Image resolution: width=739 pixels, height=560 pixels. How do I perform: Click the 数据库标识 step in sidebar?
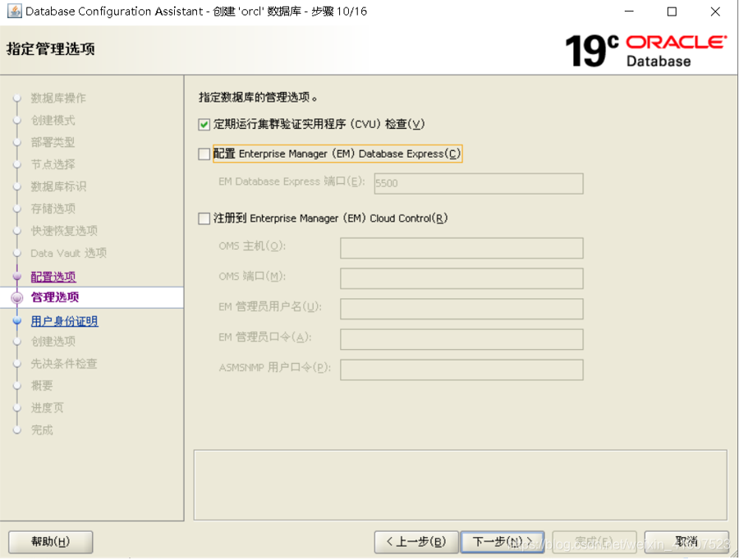(x=58, y=186)
